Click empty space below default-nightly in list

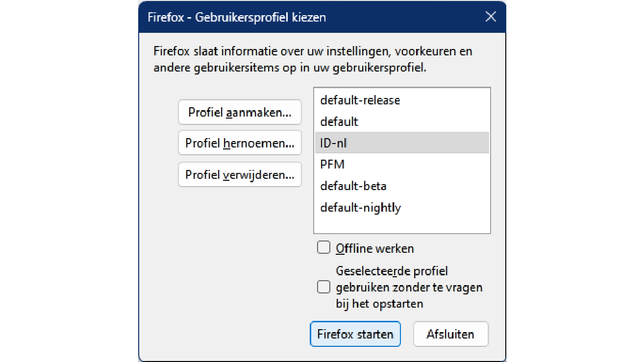click(x=402, y=224)
